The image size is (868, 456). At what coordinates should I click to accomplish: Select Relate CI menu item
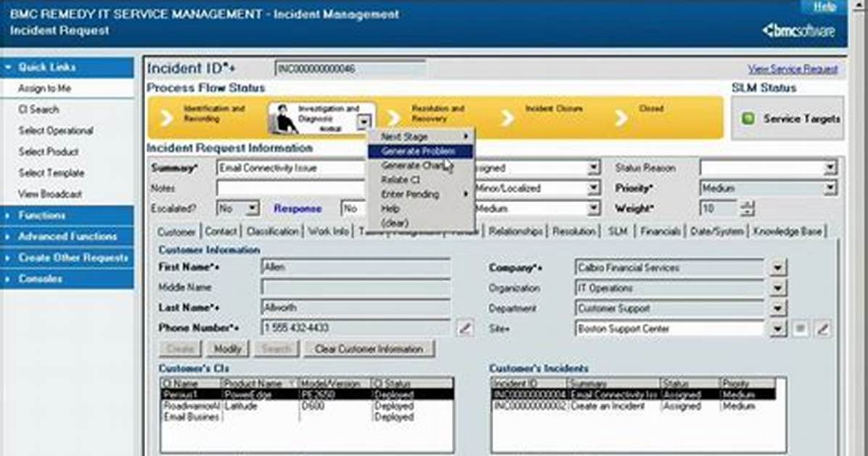click(x=421, y=180)
